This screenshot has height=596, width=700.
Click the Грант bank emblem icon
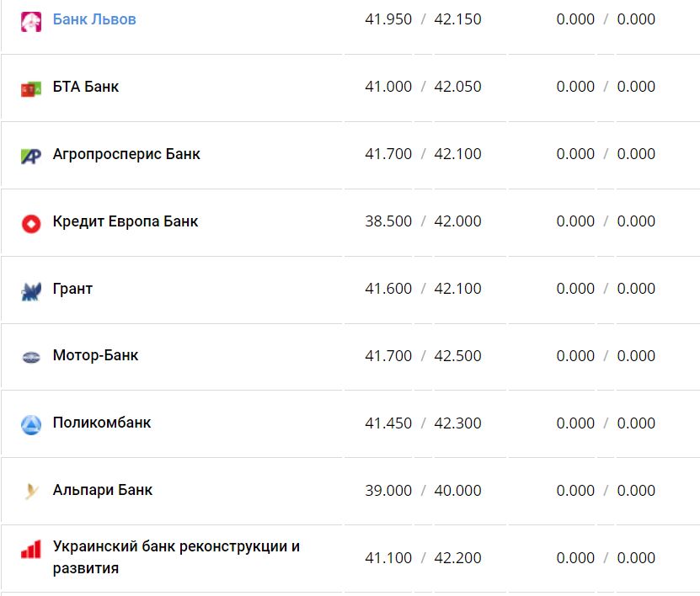point(32,288)
